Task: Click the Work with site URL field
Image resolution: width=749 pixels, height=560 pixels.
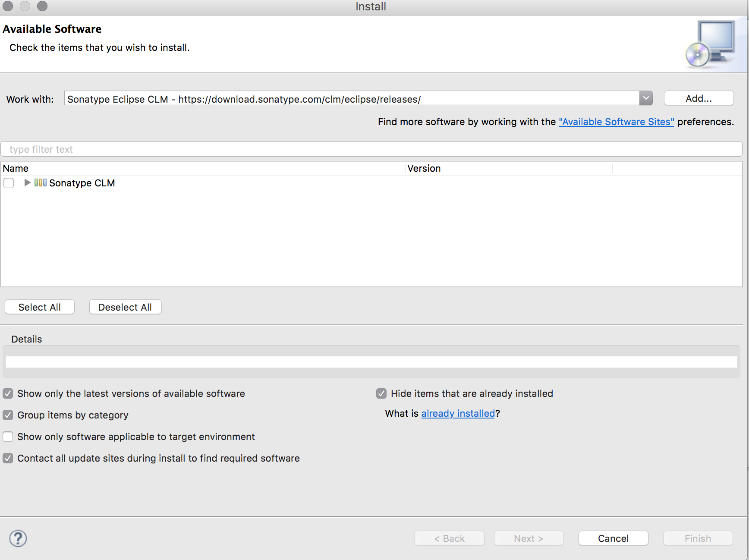Action: 352,98
